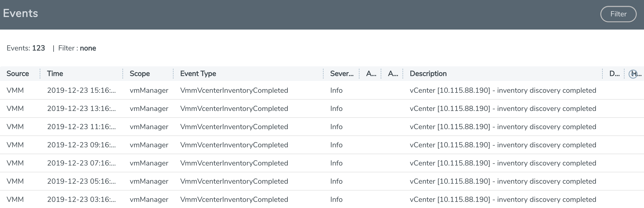Select the time cell 2019-12-23 13:16
Image resolution: width=644 pixels, height=208 pixels.
(82, 108)
